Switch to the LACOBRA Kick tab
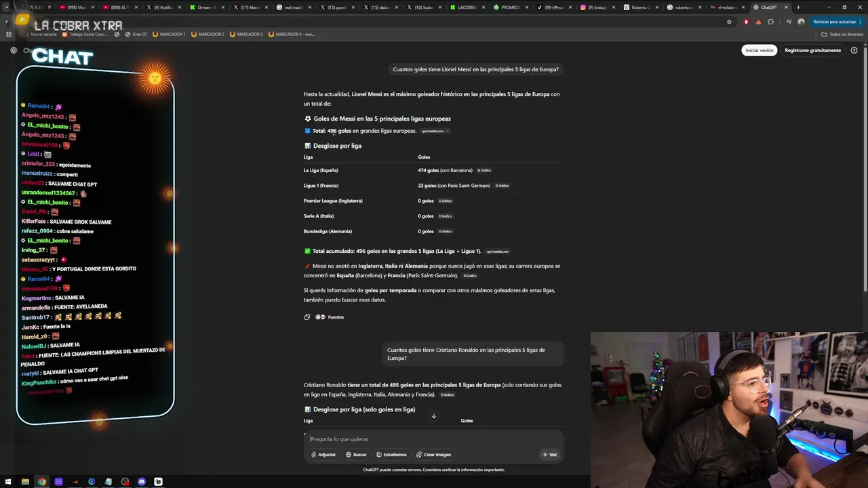The image size is (868, 488). (467, 7)
